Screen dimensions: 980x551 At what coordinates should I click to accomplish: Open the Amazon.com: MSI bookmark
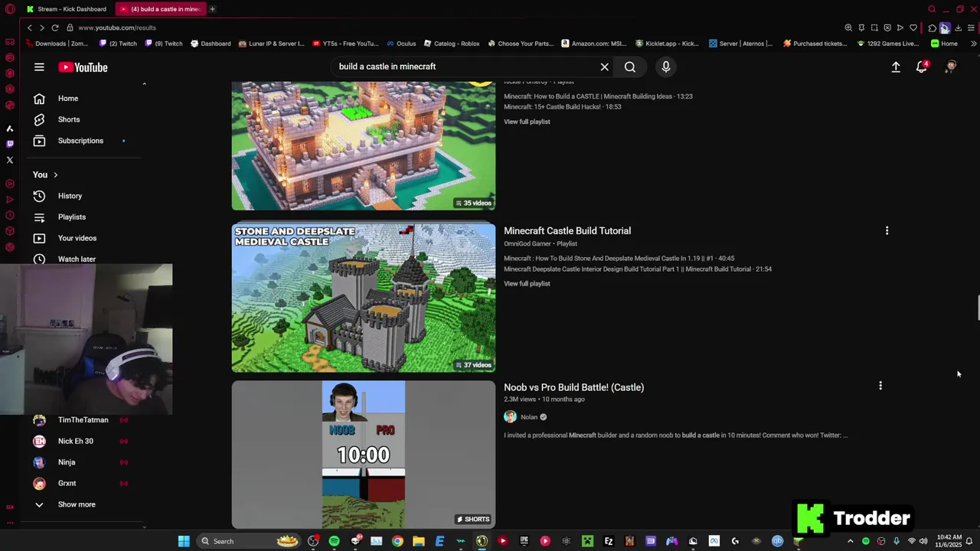[594, 44]
